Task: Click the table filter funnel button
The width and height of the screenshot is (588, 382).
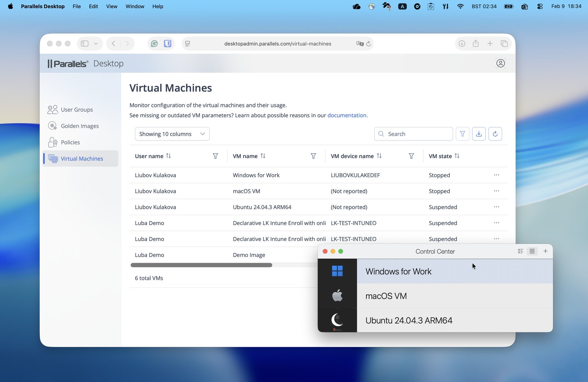Action: (463, 134)
